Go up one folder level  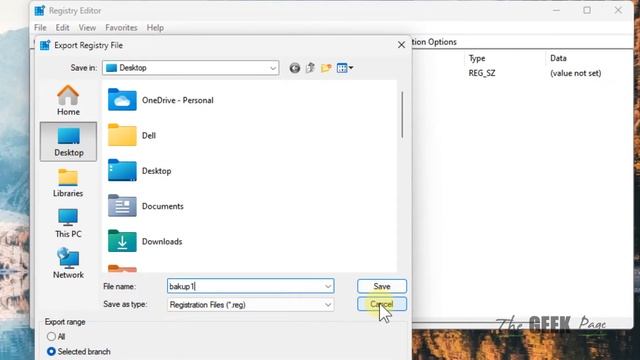[310, 68]
